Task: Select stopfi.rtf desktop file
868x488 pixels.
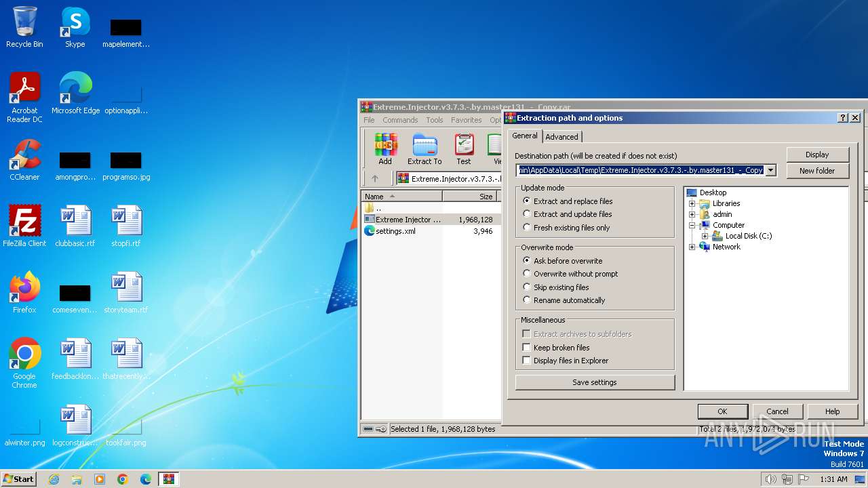Action: 126,226
